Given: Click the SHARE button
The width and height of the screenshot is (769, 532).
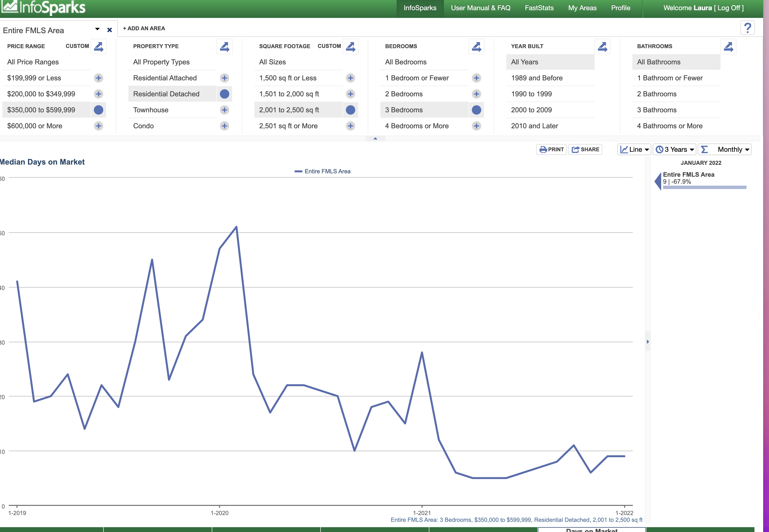Looking at the screenshot, I should point(586,149).
